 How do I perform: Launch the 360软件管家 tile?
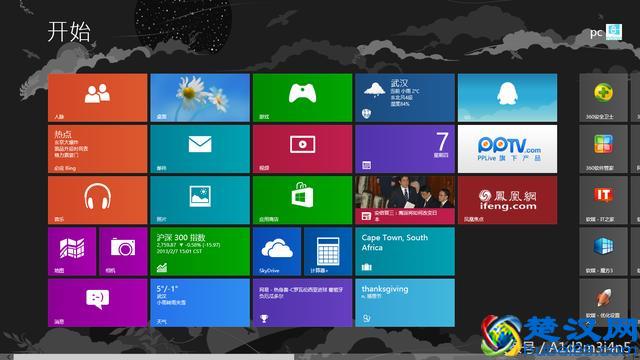(603, 149)
